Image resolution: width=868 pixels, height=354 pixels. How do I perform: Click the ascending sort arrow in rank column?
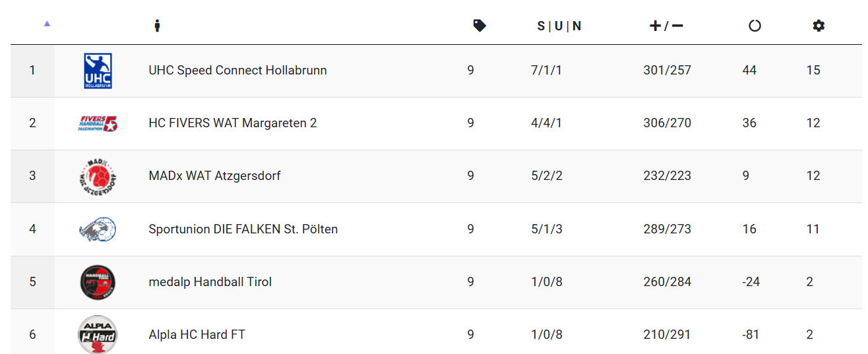coord(47,24)
